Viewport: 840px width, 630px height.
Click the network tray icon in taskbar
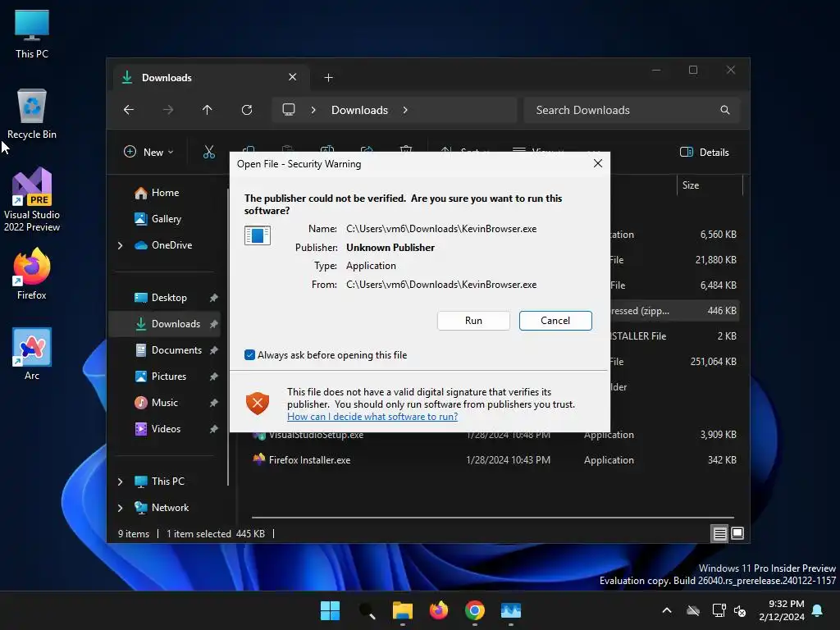point(719,610)
